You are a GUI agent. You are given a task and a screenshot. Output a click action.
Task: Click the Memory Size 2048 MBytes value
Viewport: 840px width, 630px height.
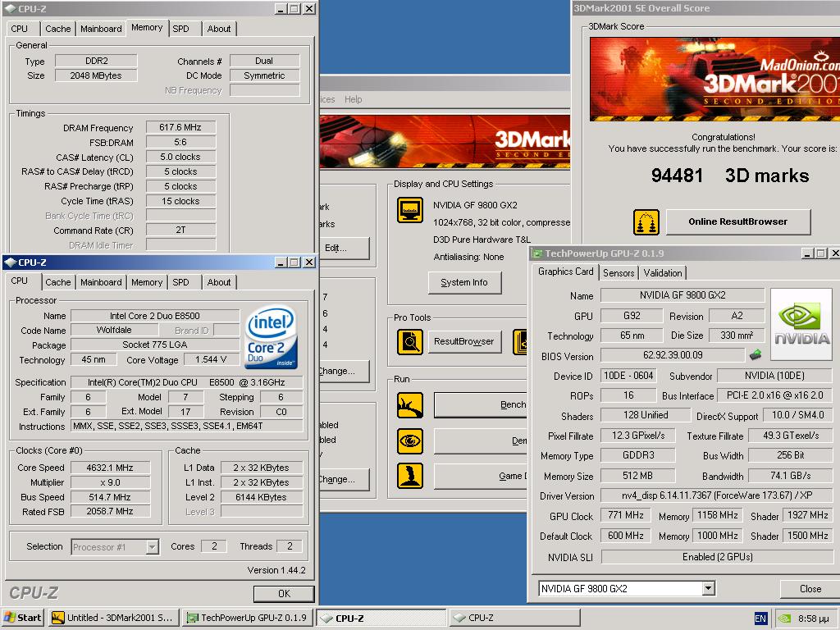click(x=96, y=75)
